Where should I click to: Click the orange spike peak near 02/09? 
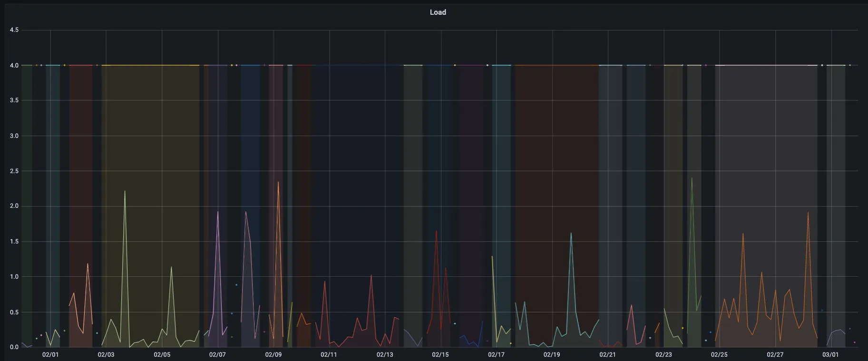point(278,182)
